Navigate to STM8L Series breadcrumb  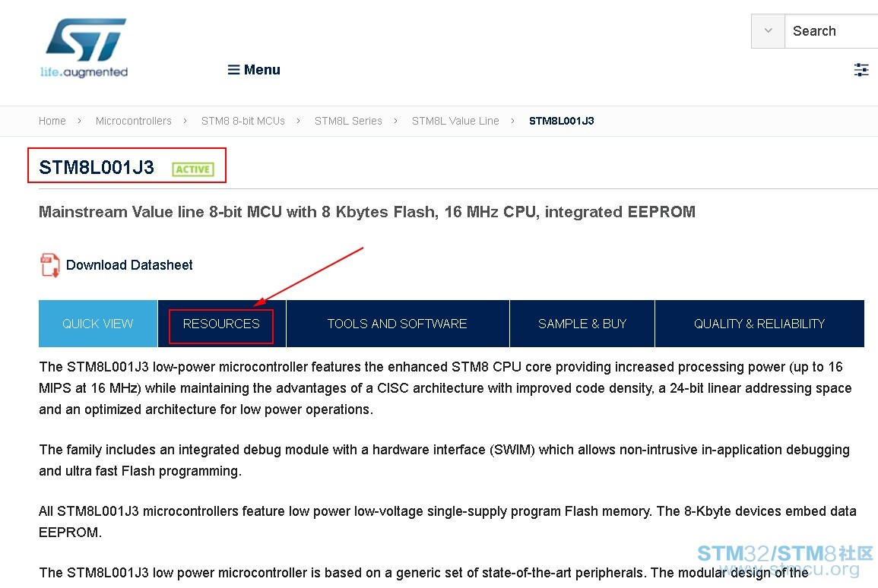[348, 121]
